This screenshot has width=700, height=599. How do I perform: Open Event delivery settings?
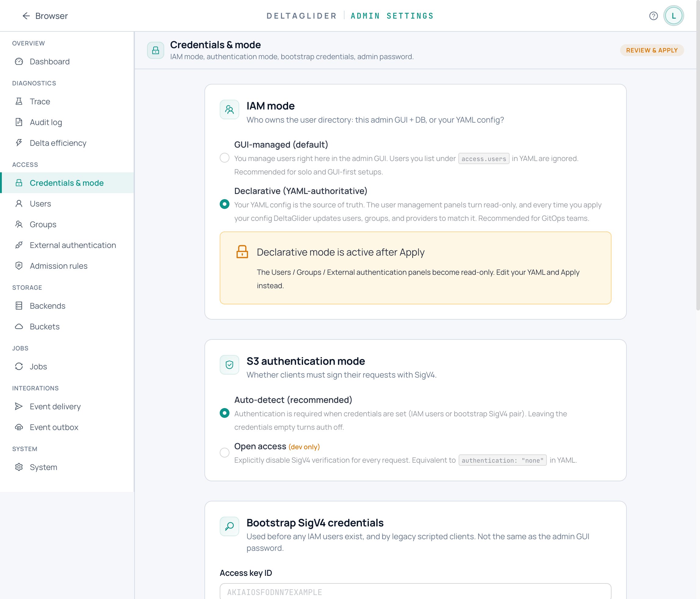67,406
